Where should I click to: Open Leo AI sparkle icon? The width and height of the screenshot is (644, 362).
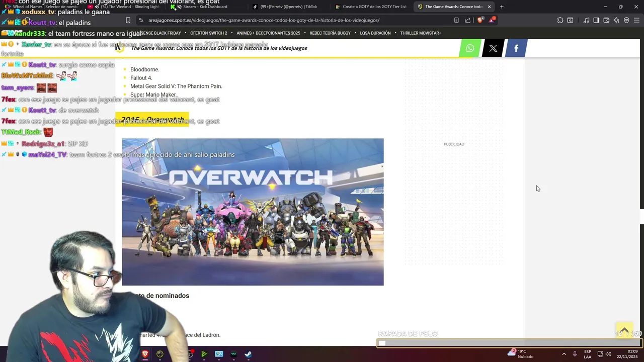click(x=616, y=20)
